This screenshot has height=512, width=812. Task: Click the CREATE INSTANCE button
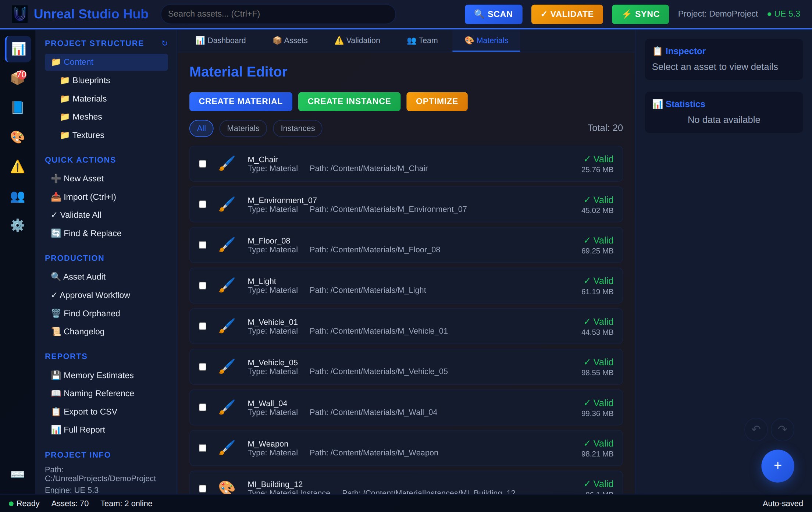349,102
